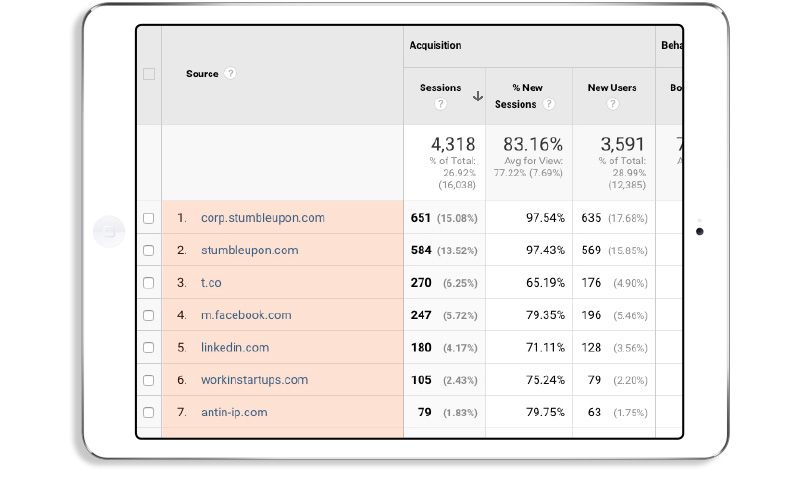Tick the linkedin.com row checkbox

click(148, 347)
